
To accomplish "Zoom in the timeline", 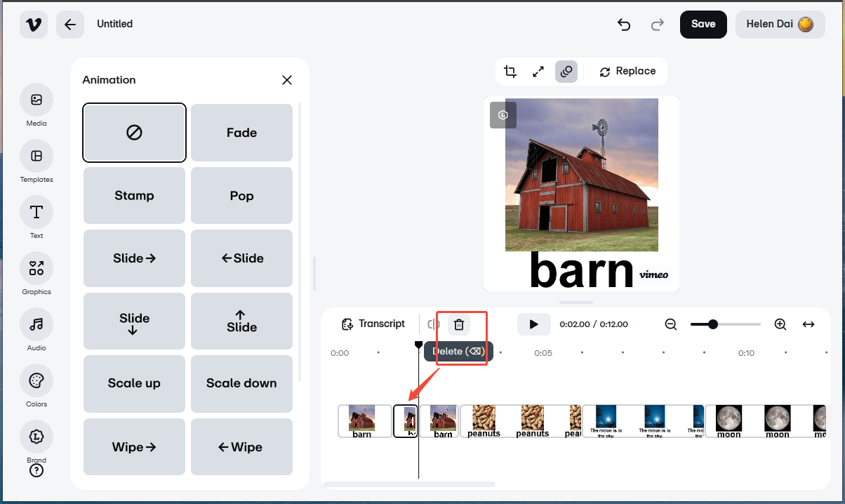I will coord(780,324).
